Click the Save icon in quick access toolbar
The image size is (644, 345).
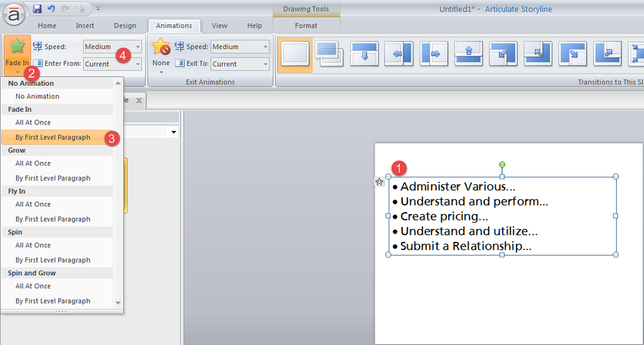point(37,9)
